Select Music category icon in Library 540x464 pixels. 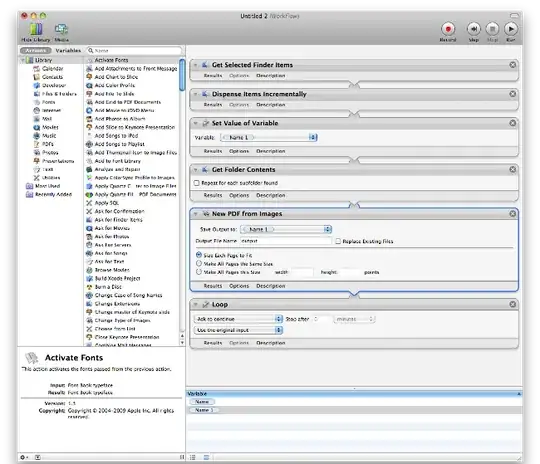[x=37, y=135]
